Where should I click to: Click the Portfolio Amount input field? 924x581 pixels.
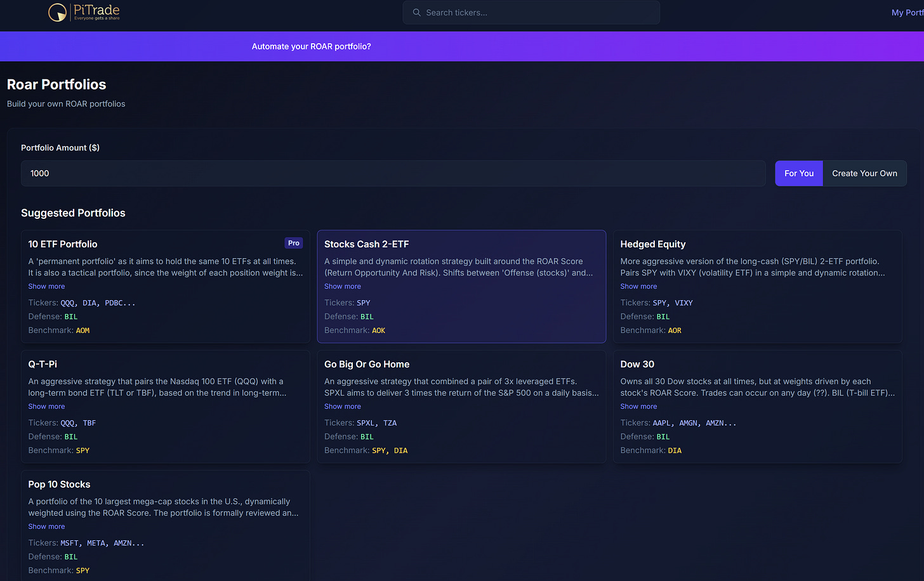pos(393,173)
